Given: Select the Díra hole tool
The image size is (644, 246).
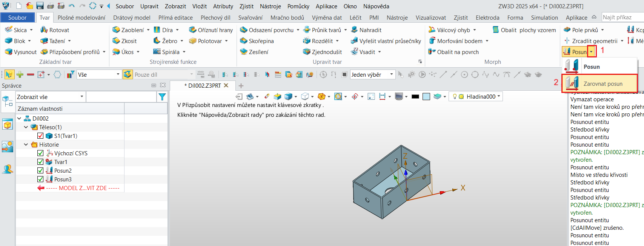Looking at the screenshot, I should coord(163,30).
